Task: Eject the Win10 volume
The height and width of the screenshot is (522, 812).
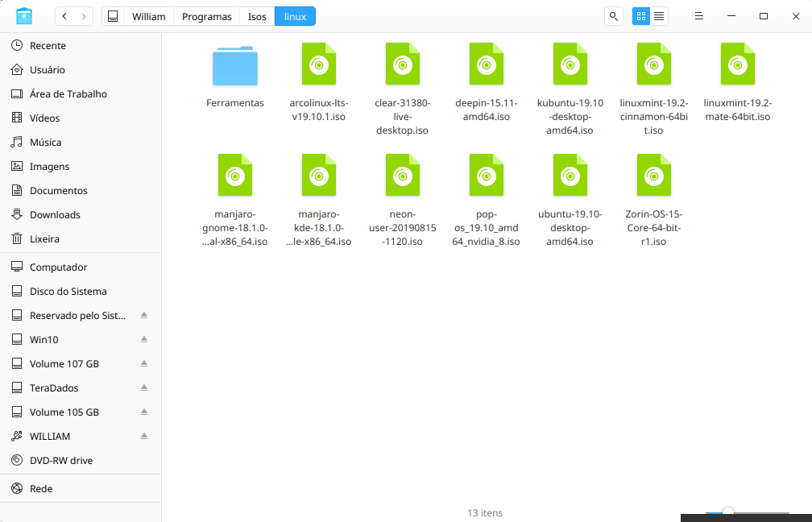Action: pos(144,340)
